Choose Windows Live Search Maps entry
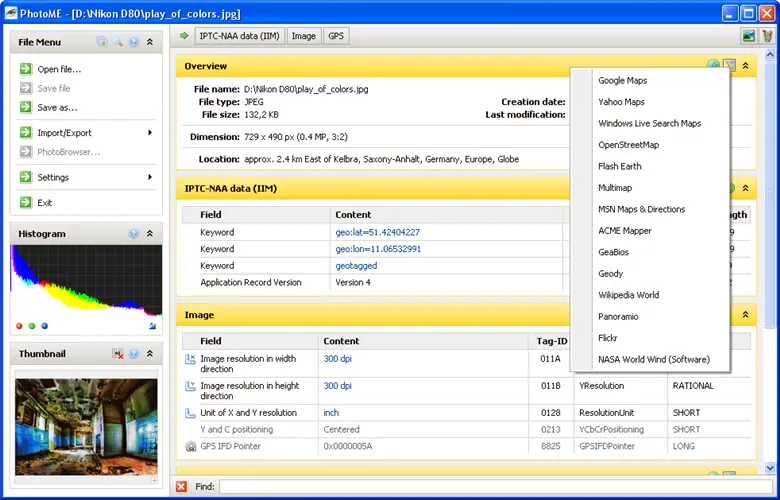 click(650, 123)
